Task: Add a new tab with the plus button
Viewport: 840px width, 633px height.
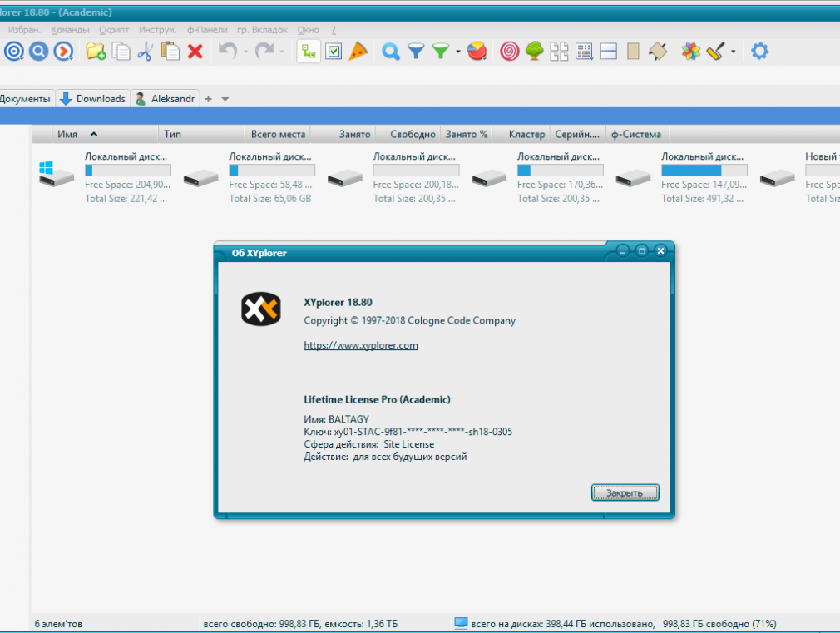Action: click(x=209, y=99)
